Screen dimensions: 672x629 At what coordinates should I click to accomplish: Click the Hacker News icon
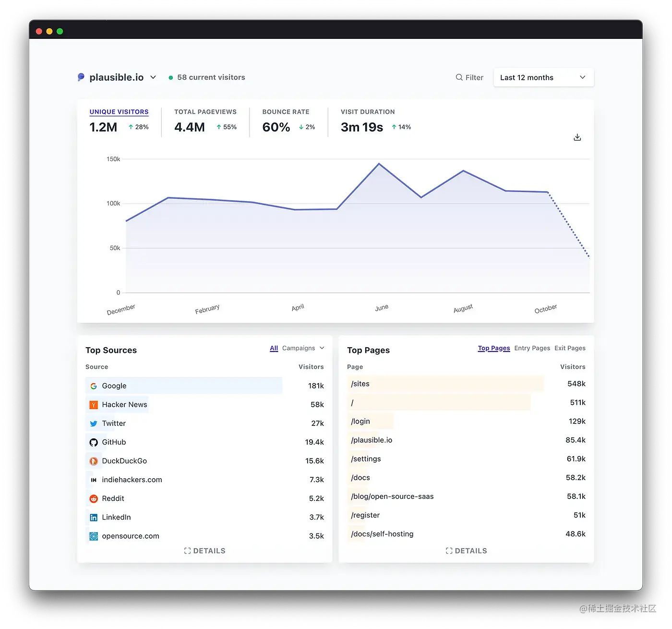tap(94, 405)
